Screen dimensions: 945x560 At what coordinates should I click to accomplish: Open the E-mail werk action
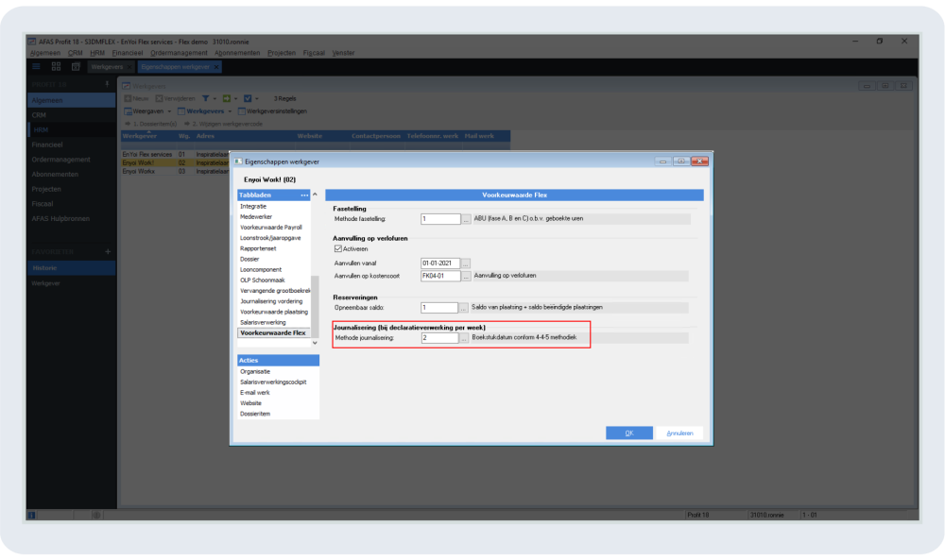(x=254, y=393)
